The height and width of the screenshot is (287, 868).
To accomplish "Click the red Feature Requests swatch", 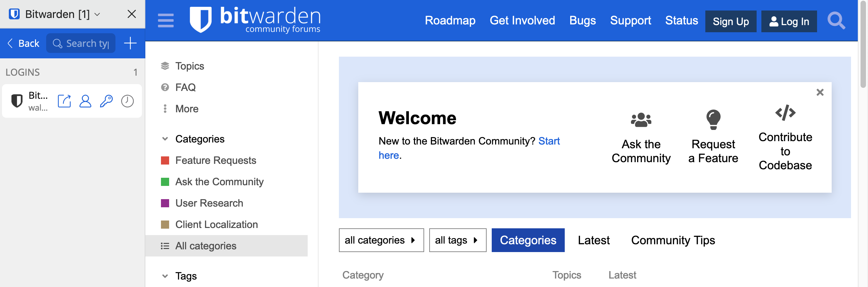I will coord(165,160).
